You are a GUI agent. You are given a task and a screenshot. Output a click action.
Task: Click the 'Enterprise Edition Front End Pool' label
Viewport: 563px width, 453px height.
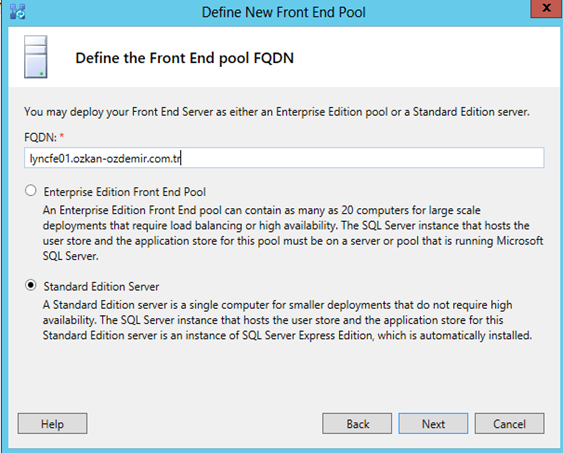click(x=125, y=192)
